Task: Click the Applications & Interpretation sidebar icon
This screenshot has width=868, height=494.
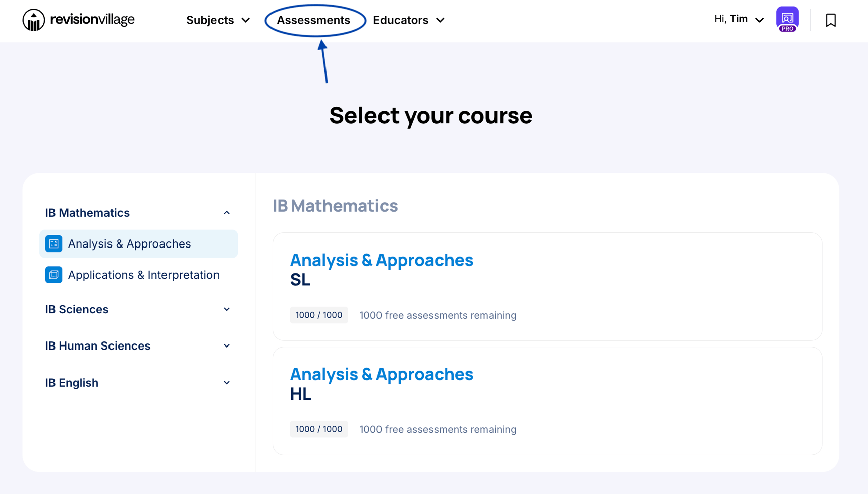Action: coord(54,275)
